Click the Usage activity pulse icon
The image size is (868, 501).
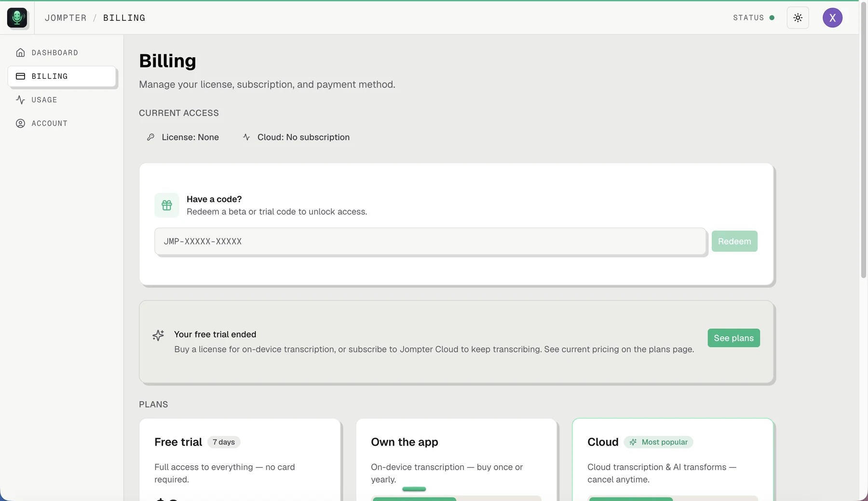pos(20,100)
